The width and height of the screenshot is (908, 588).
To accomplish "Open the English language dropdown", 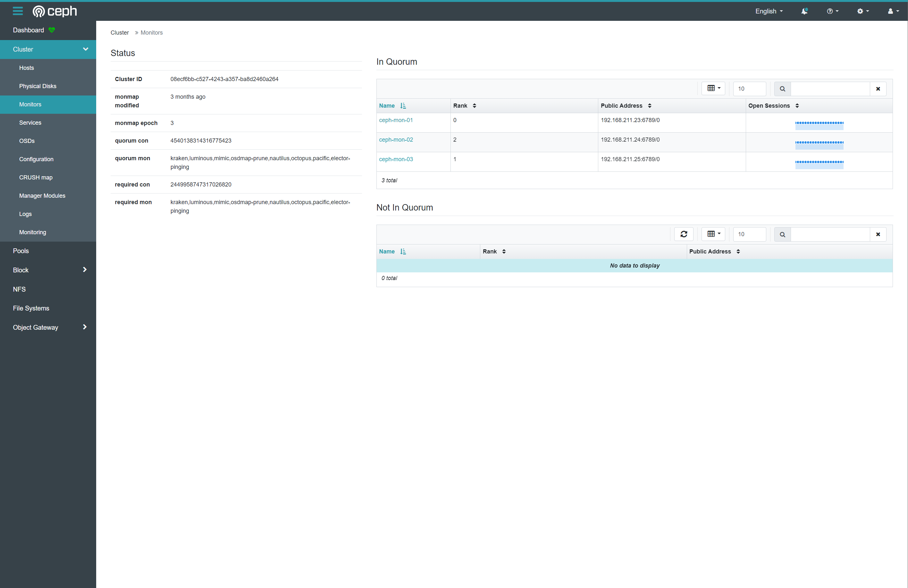I will coord(769,11).
